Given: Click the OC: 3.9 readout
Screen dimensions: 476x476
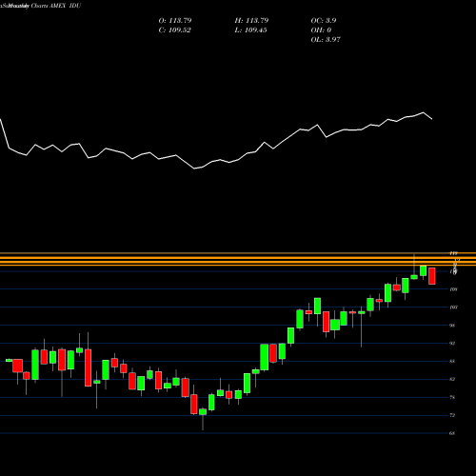Looking at the screenshot, I should (x=324, y=21).
